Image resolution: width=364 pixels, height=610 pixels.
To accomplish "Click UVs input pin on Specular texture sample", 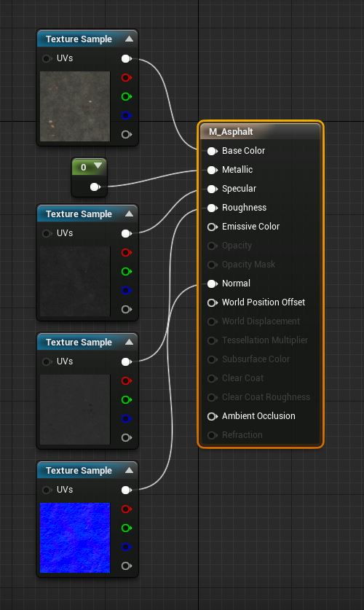I will tap(47, 233).
